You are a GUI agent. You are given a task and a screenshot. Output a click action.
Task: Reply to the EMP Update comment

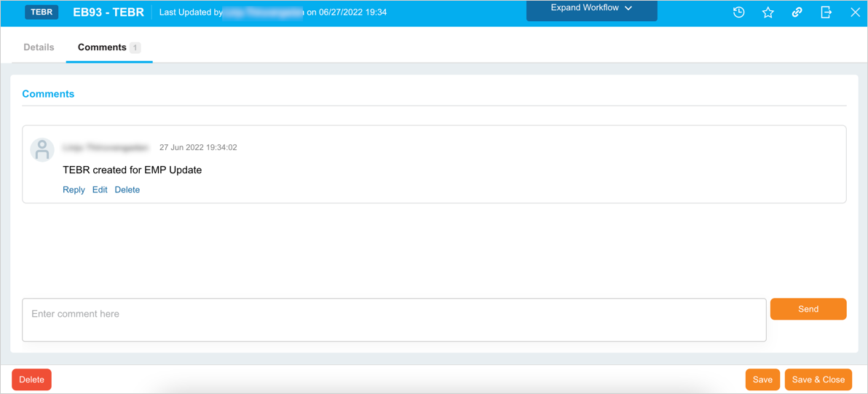(x=74, y=190)
